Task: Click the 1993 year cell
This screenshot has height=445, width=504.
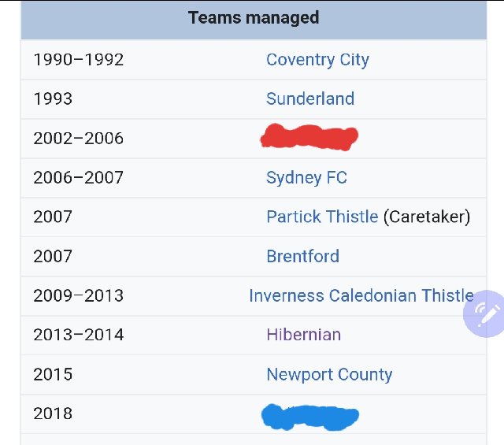Action: tap(53, 99)
